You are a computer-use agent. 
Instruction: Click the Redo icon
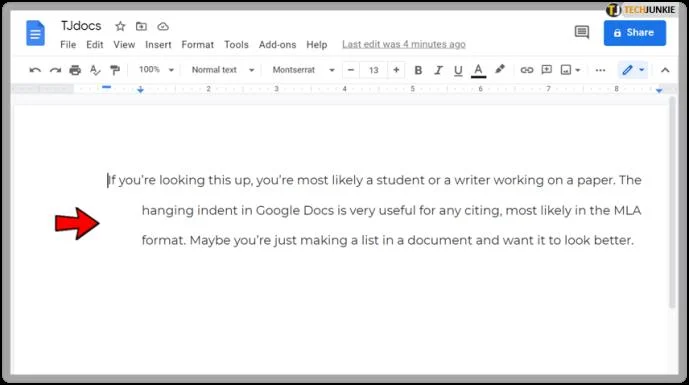click(x=55, y=70)
